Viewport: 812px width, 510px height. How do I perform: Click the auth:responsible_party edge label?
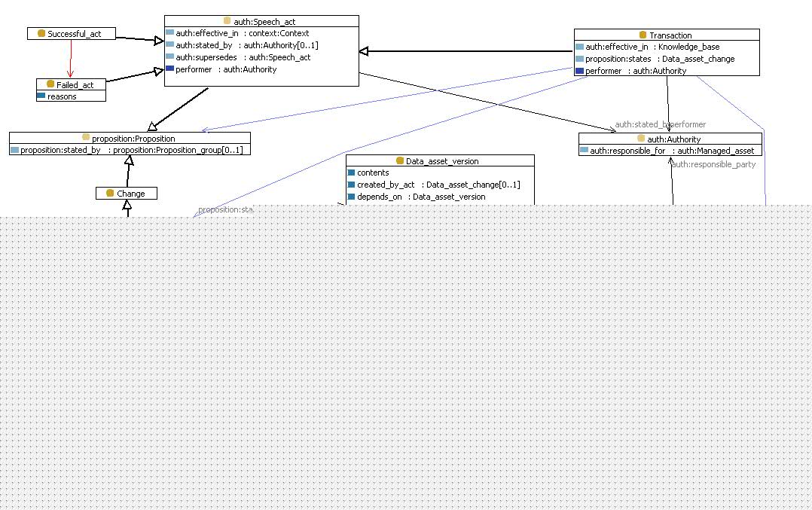[x=713, y=164]
